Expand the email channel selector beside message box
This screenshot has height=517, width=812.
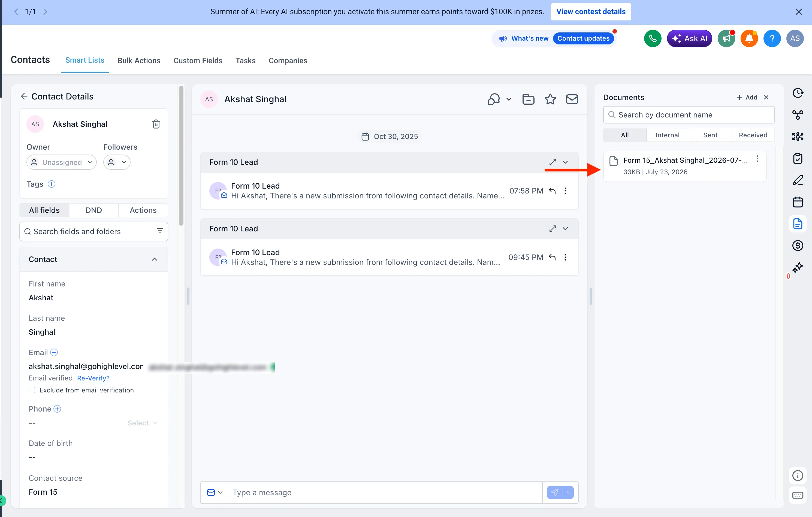click(x=215, y=492)
